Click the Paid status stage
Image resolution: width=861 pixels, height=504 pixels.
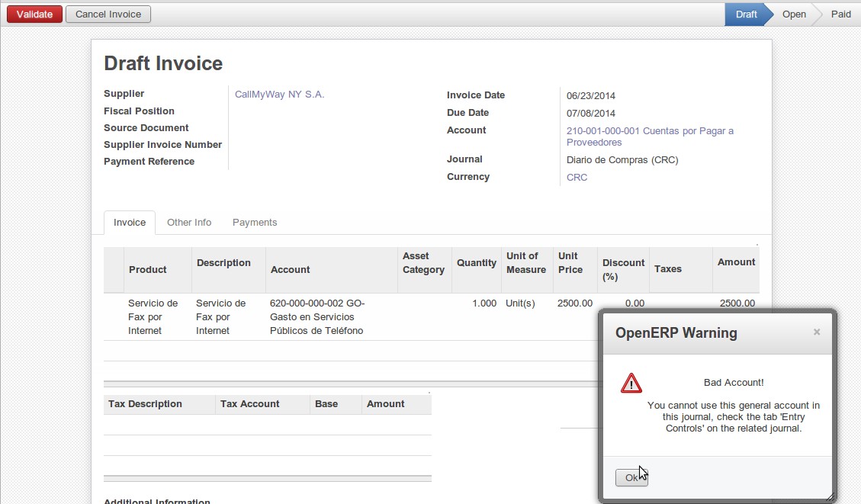pyautogui.click(x=840, y=14)
